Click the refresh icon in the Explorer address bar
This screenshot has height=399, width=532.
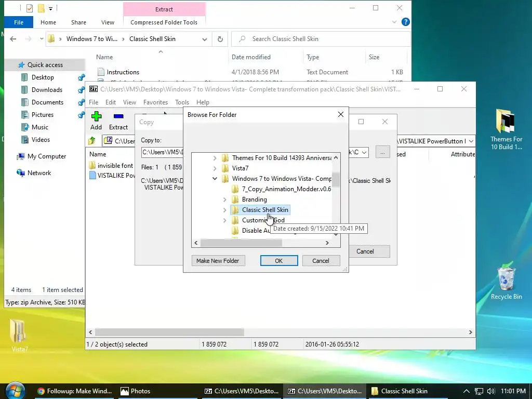tap(220, 39)
